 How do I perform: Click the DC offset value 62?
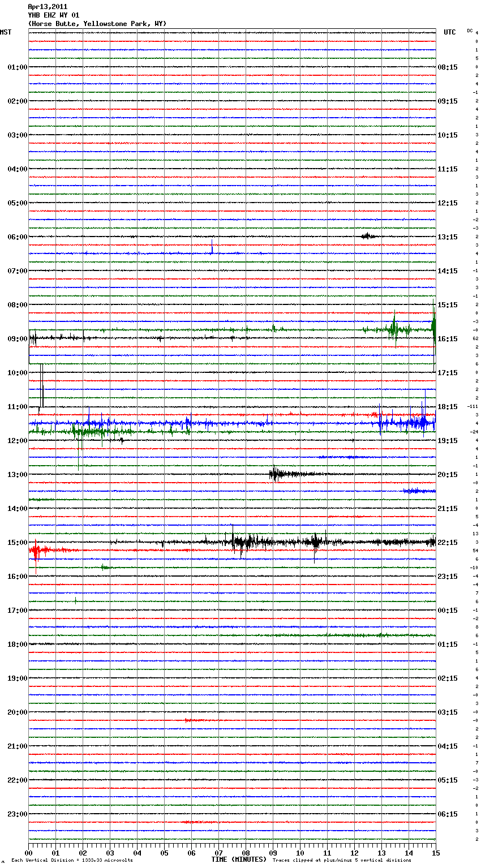(x=476, y=338)
